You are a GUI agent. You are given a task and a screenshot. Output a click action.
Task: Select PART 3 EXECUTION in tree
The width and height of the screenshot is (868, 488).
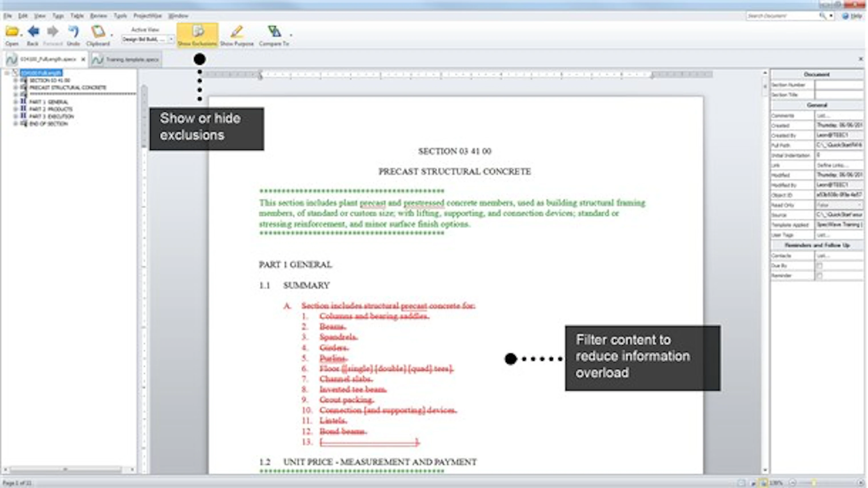point(51,117)
